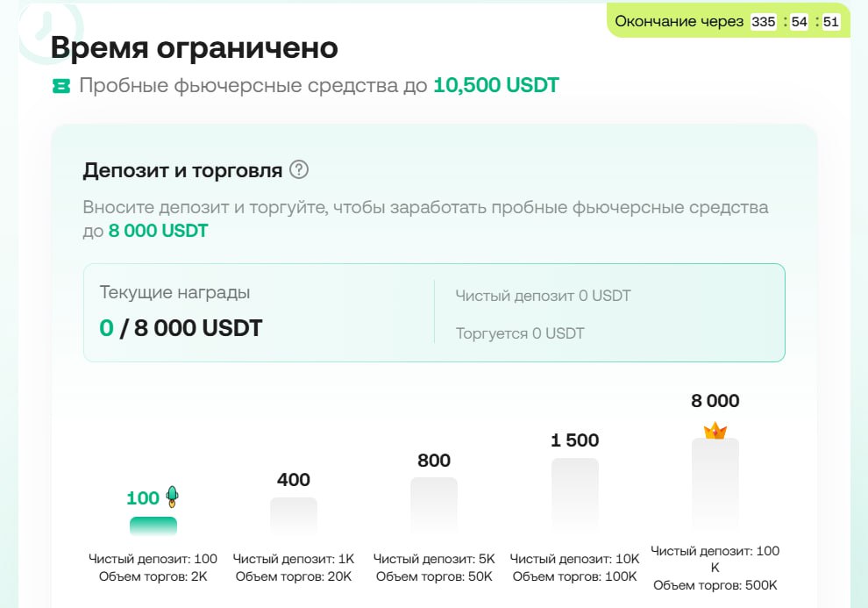Select the green 100 reward tier bar
868x608 pixels.
tap(153, 526)
